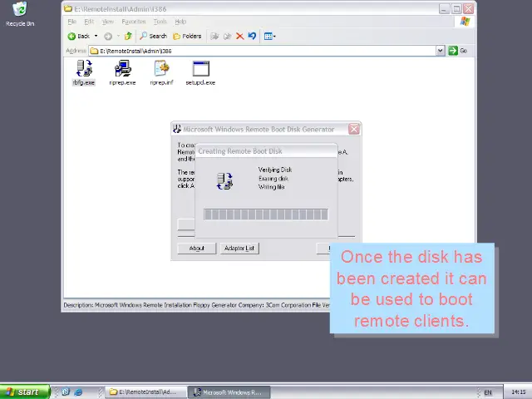
Task: Expand the Address bar dropdown arrow
Action: 440,51
